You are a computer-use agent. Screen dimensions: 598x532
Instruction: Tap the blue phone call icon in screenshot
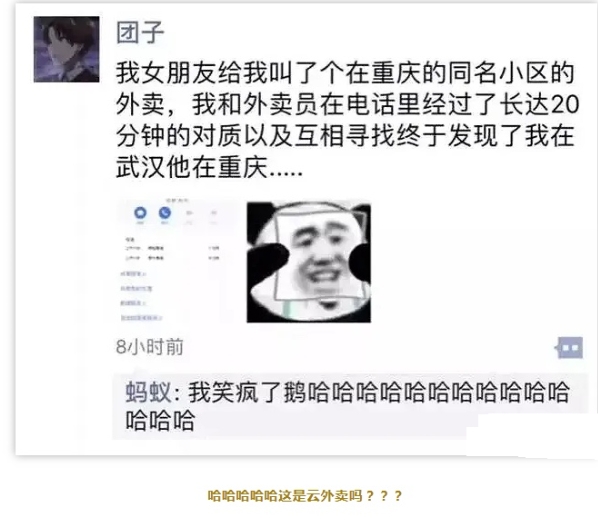(x=165, y=212)
